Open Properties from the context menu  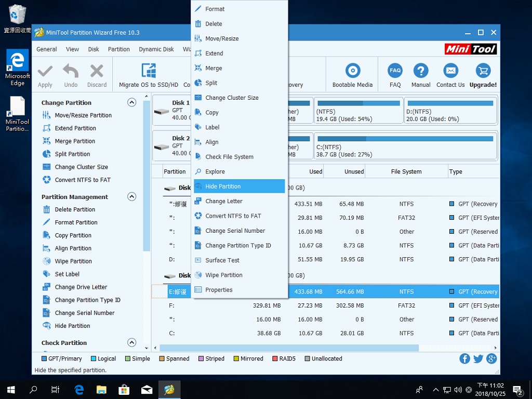(x=239, y=290)
